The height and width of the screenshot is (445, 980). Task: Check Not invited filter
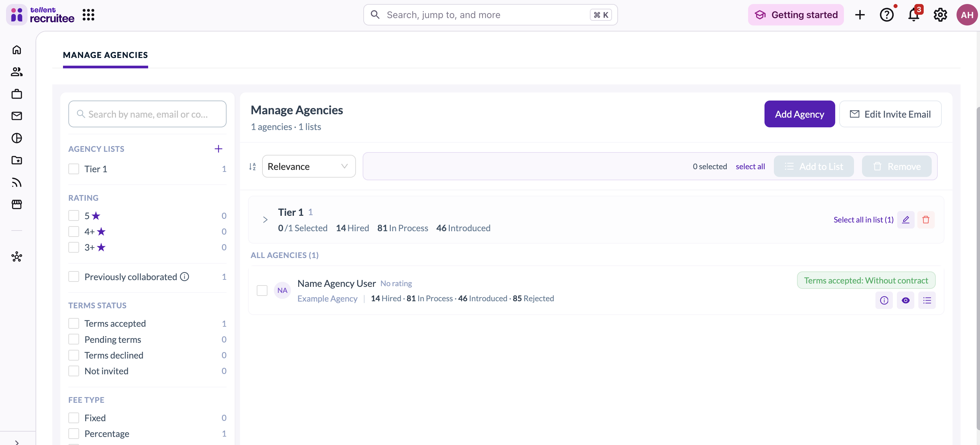click(73, 371)
